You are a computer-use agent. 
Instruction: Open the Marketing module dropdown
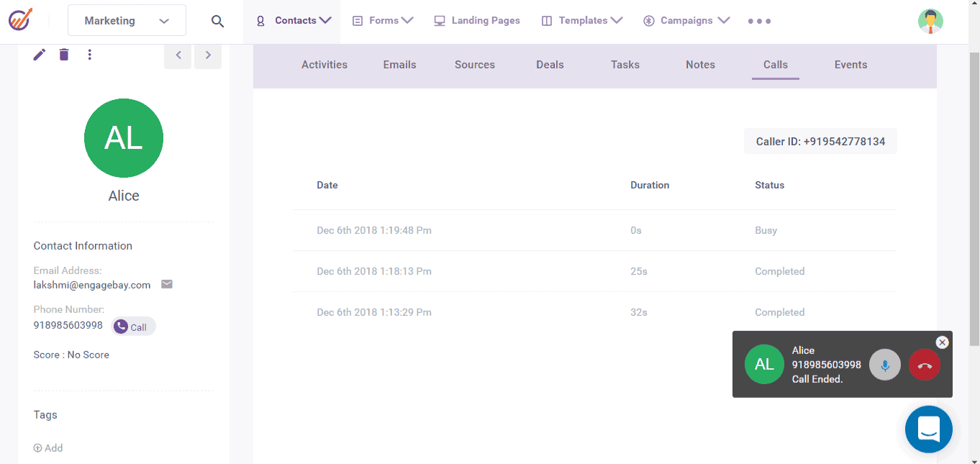click(x=127, y=20)
